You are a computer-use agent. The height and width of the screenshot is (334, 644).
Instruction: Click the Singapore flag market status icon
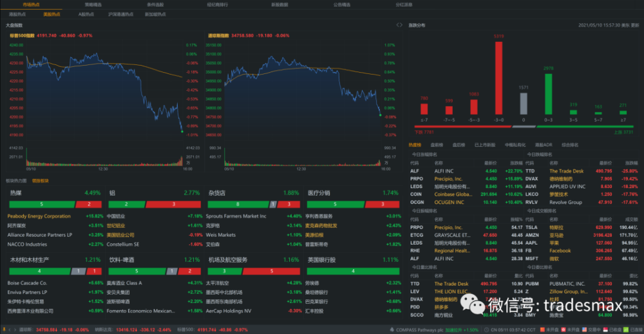point(605,329)
